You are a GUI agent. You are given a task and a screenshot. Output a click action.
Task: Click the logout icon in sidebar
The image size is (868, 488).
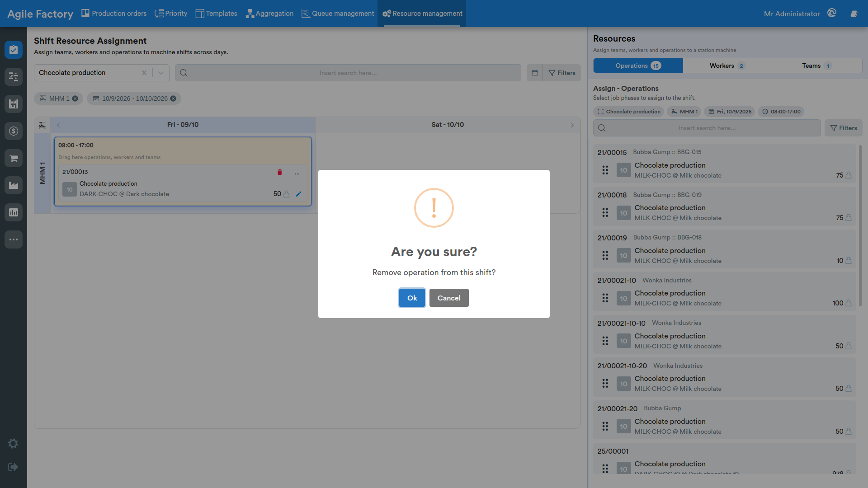pos(13,467)
